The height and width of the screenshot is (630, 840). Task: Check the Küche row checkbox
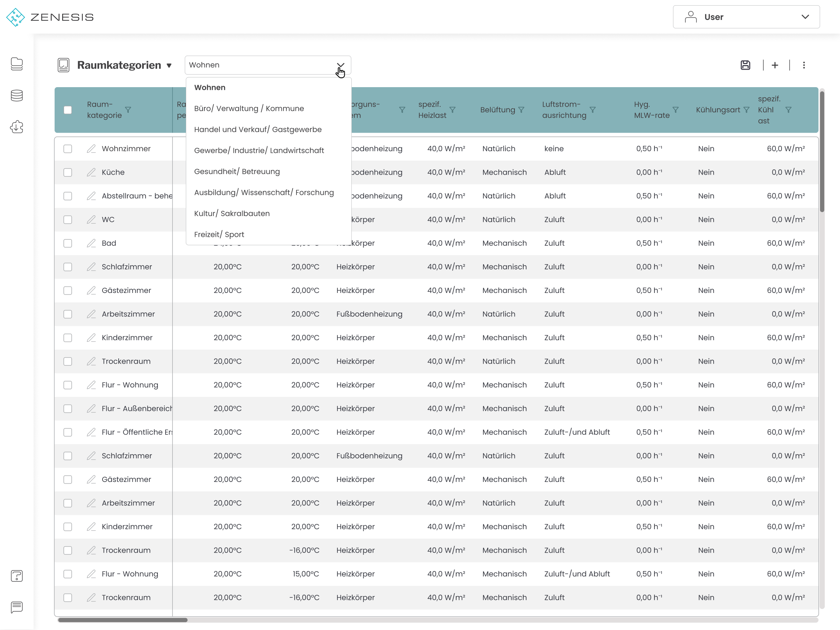point(68,173)
